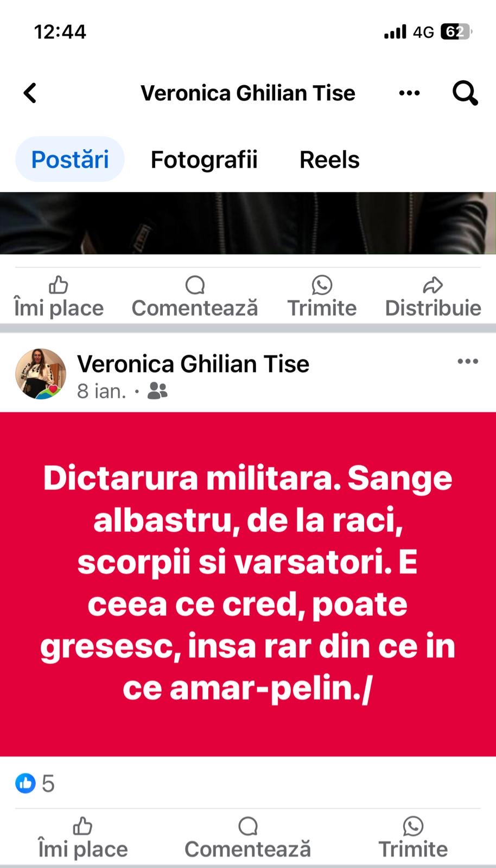Open Veronica Ghilian Tise profile picture
Viewport: 496px width, 868px height.
pos(41,374)
